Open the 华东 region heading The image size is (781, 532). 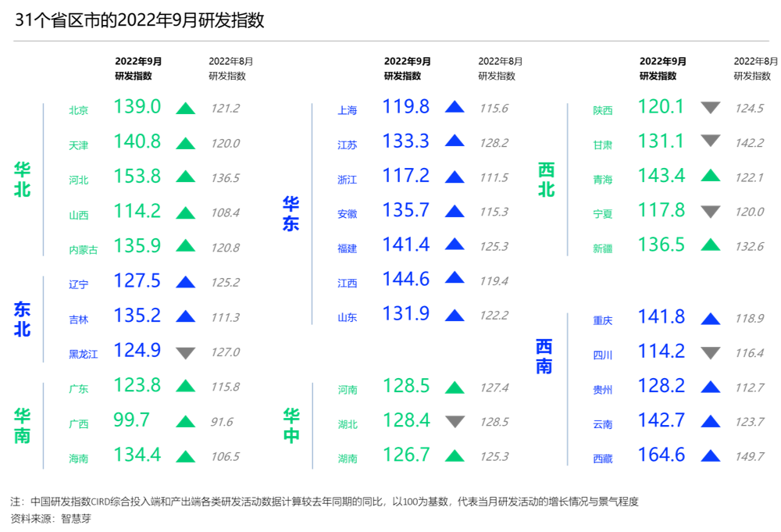(291, 213)
